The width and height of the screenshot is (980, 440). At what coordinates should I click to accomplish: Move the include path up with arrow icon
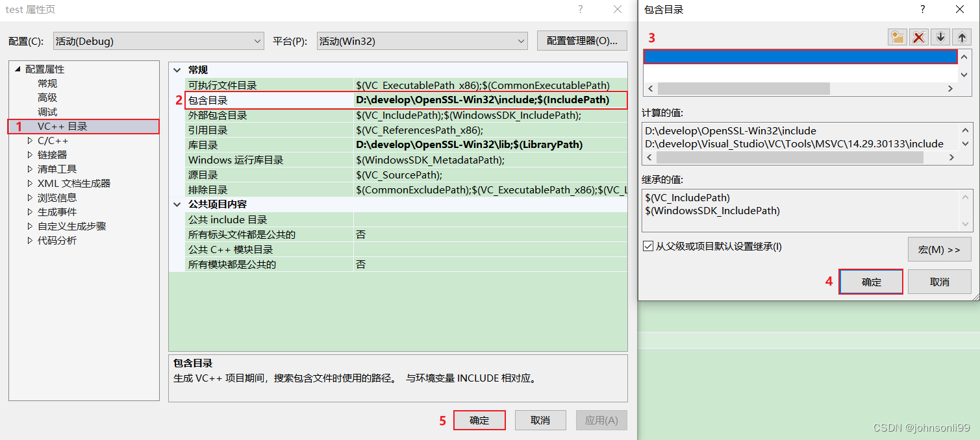[x=961, y=37]
